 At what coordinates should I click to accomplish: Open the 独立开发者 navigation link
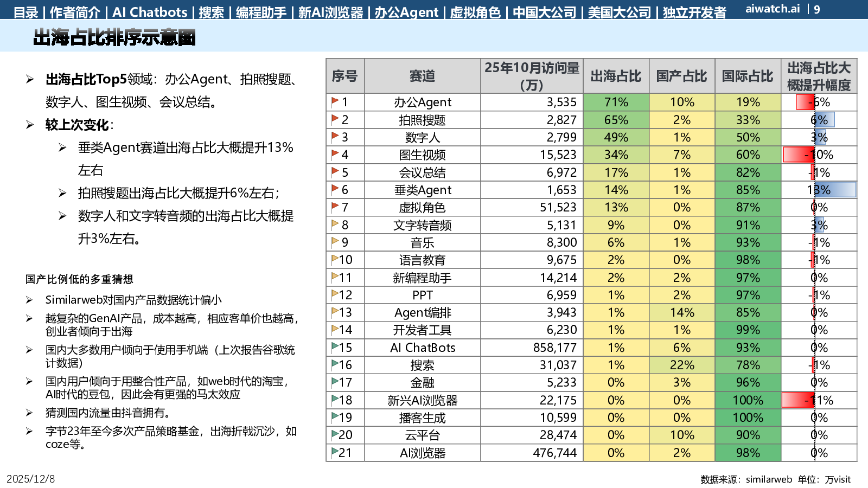[x=694, y=12]
